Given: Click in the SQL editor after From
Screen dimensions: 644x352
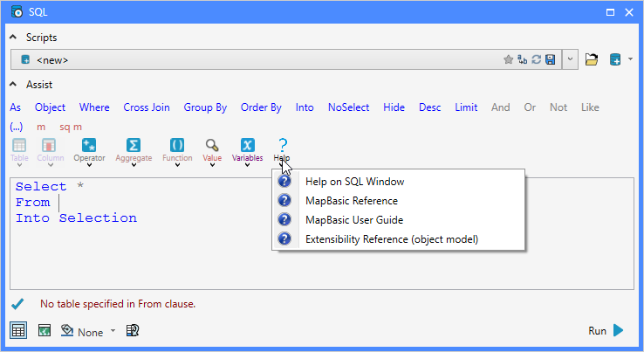Looking at the screenshot, I should (59, 203).
